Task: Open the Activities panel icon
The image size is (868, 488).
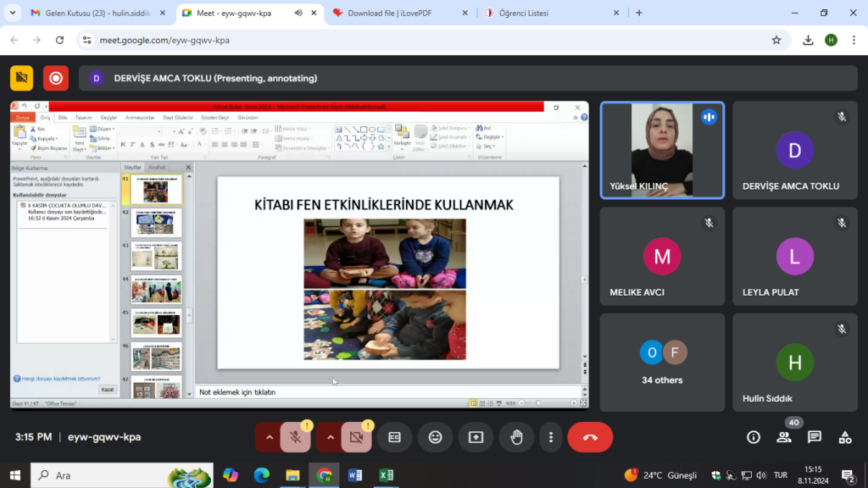Action: (x=845, y=437)
